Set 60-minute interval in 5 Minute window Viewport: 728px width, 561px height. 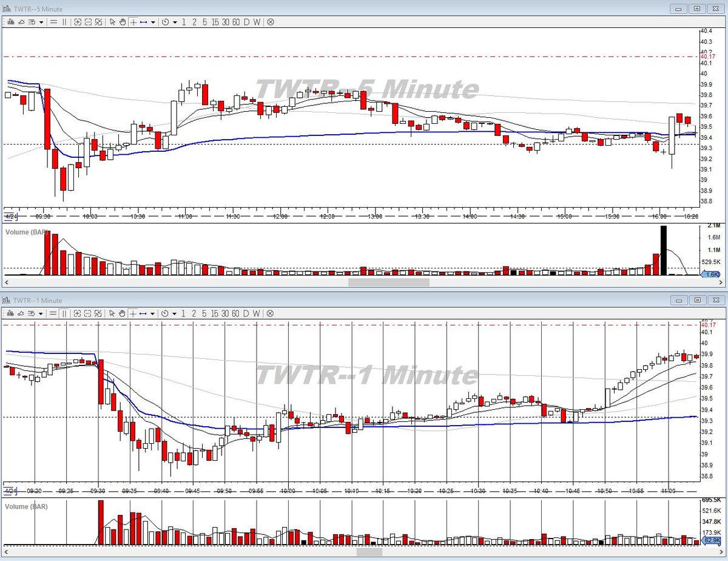tap(236, 22)
